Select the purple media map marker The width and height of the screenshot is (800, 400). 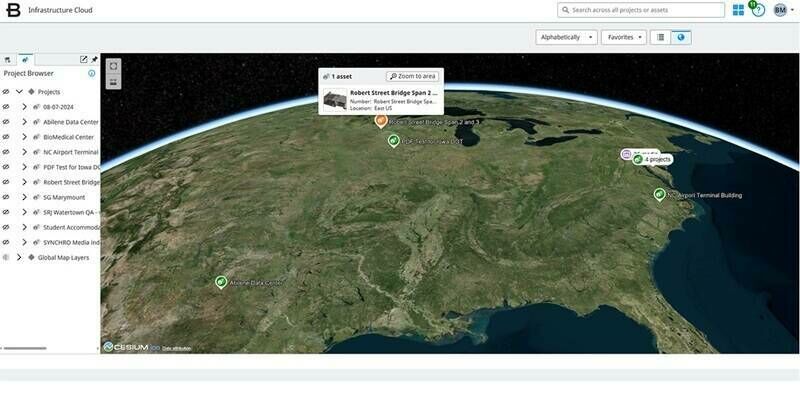(x=626, y=154)
